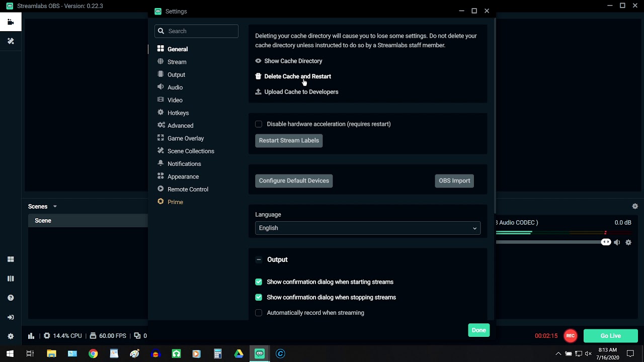The height and width of the screenshot is (362, 644).
Task: Stop recording with red REC button
Action: [x=570, y=336]
